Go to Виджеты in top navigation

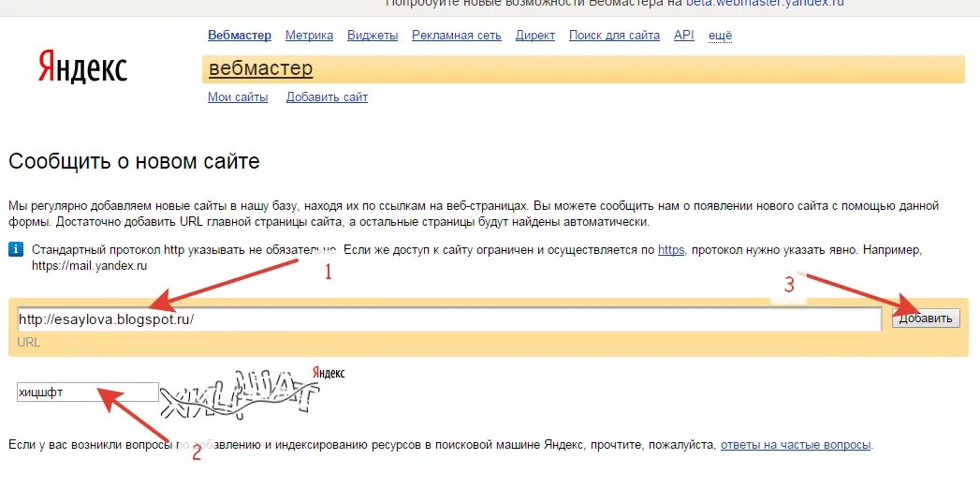[373, 36]
